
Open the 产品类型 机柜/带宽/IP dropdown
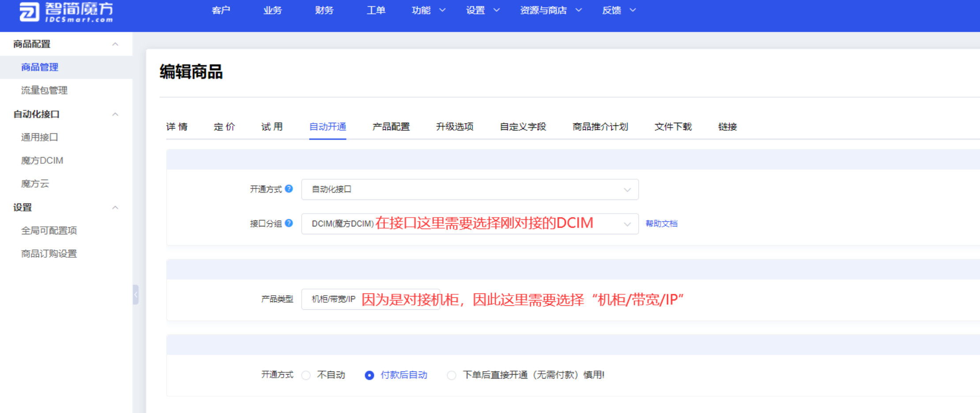(370, 299)
